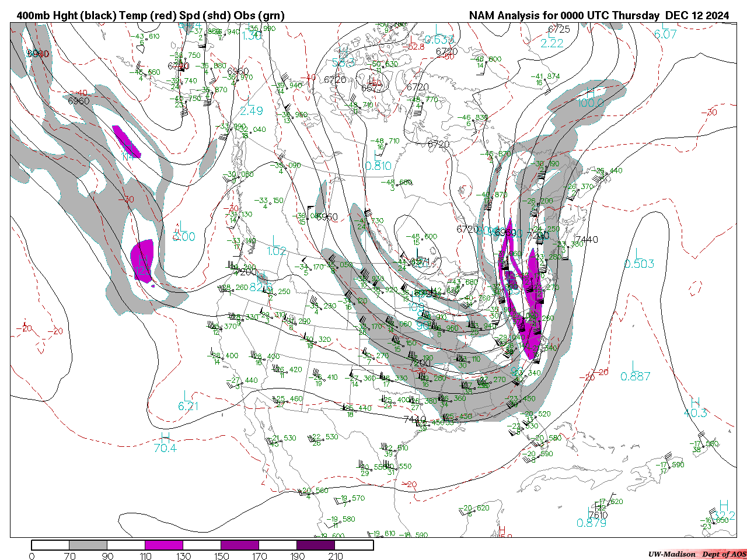Click the red -52.8 temperature label

click(x=417, y=47)
